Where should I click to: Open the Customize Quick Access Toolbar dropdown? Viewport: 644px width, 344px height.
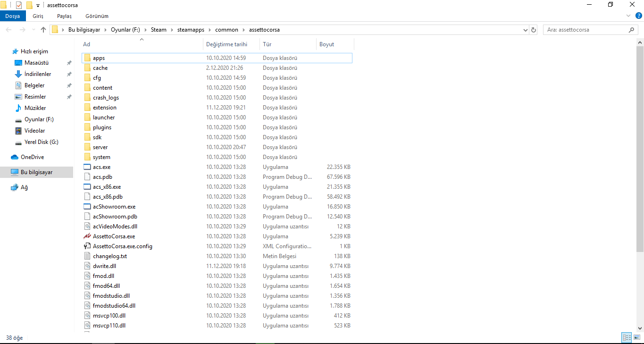[x=38, y=5]
